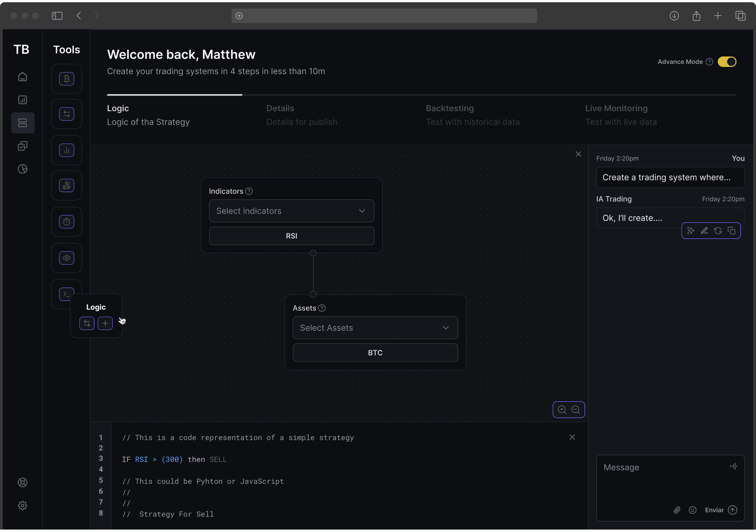Click the RSI indicator button
The image size is (756, 532).
(x=291, y=236)
